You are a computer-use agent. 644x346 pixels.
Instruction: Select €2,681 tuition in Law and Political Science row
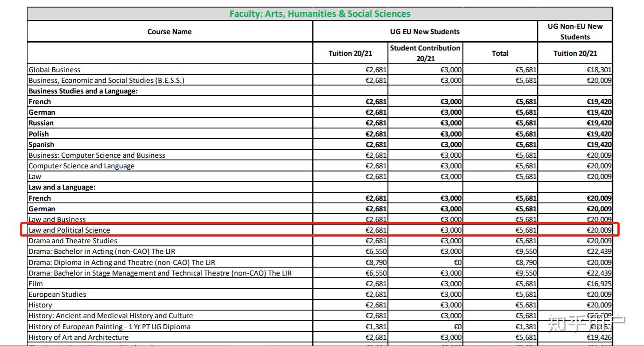click(376, 230)
